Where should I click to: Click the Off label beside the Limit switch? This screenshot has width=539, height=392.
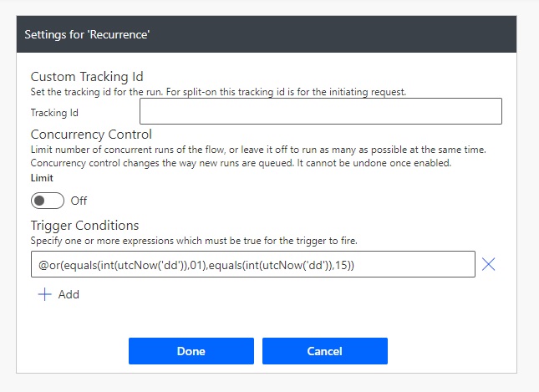point(79,201)
